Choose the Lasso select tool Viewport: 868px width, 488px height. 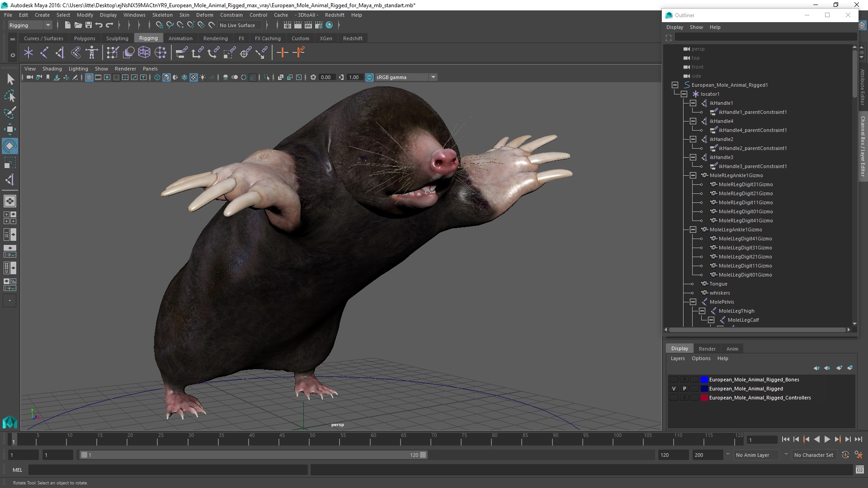point(10,96)
